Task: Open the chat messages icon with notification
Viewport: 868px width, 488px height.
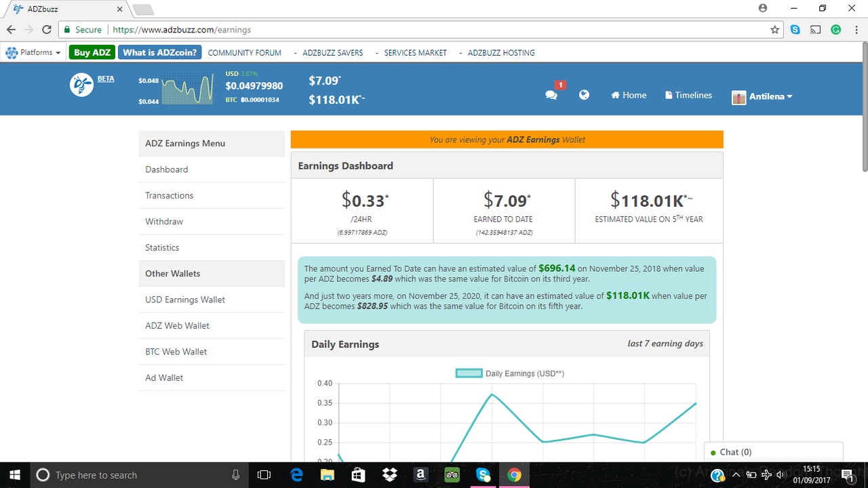Action: [x=551, y=95]
